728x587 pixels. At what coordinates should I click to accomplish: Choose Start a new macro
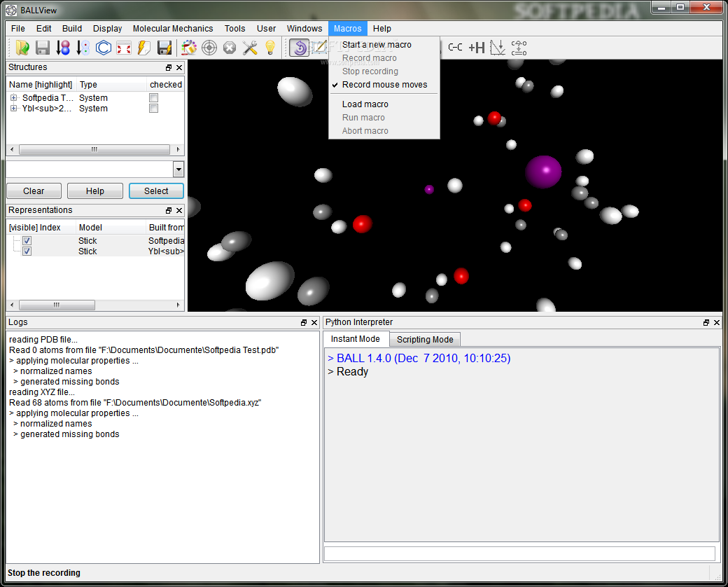384,45
